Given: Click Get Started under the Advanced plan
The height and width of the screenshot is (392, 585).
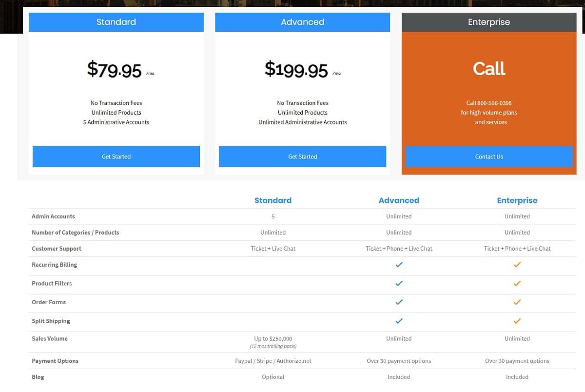Looking at the screenshot, I should click(302, 157).
